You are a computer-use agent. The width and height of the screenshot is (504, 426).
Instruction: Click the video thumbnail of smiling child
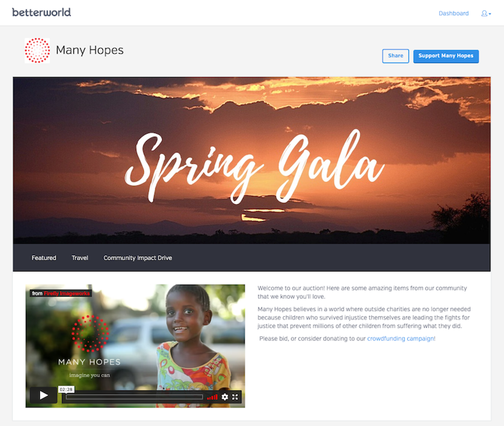(x=135, y=346)
